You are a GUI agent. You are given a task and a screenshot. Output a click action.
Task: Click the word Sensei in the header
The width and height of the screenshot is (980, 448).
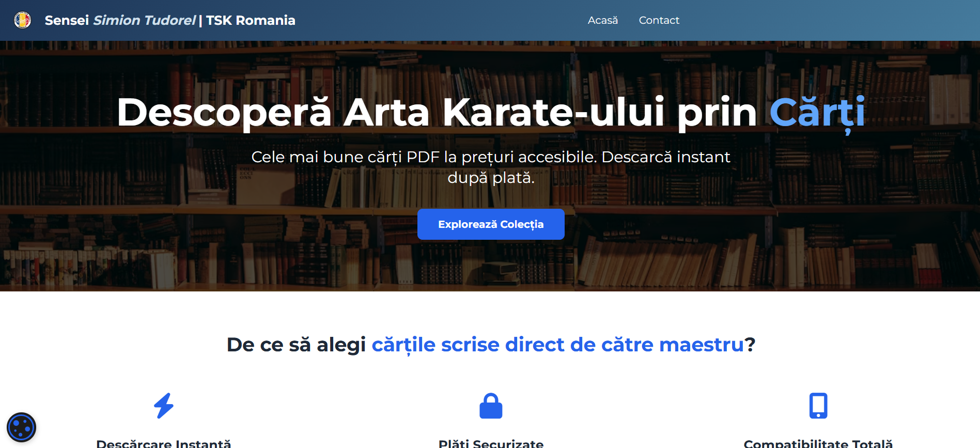pos(67,20)
